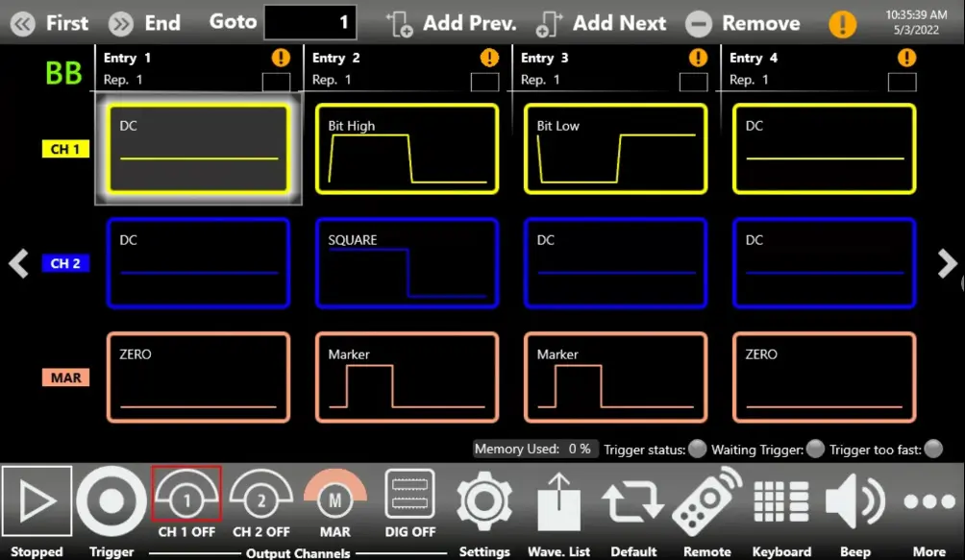965x560 pixels.
Task: Click the MAR row label
Action: pyautogui.click(x=65, y=377)
